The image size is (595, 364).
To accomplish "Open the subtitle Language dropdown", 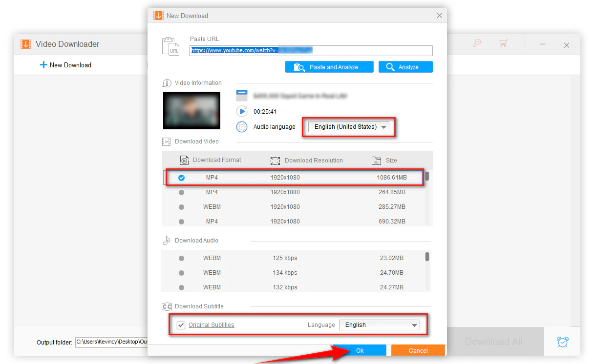I will click(x=380, y=325).
